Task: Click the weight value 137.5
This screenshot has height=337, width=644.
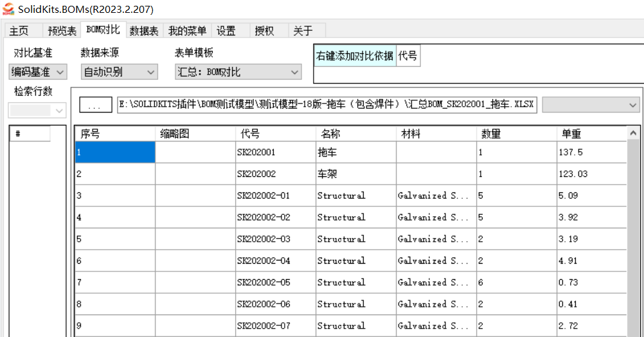Action: 592,152
